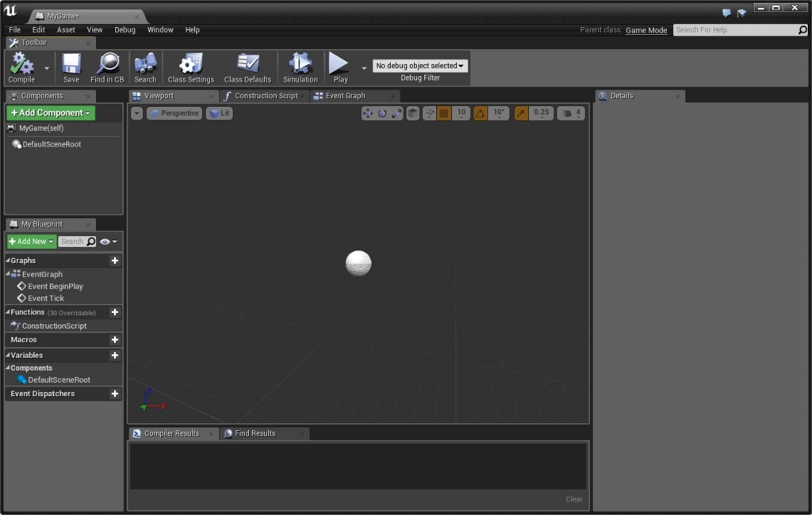
Task: Open the Perspective view mode dropdown
Action: (x=174, y=113)
